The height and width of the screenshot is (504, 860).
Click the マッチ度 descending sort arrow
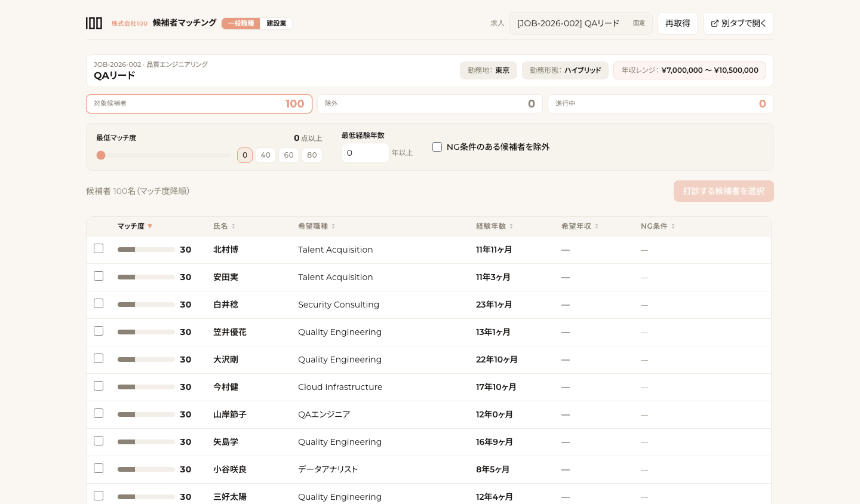150,226
